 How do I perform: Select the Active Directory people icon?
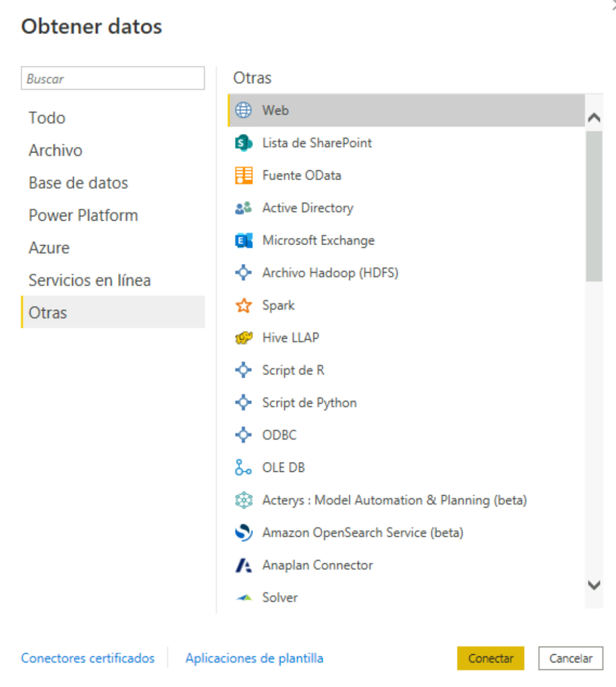pos(243,208)
